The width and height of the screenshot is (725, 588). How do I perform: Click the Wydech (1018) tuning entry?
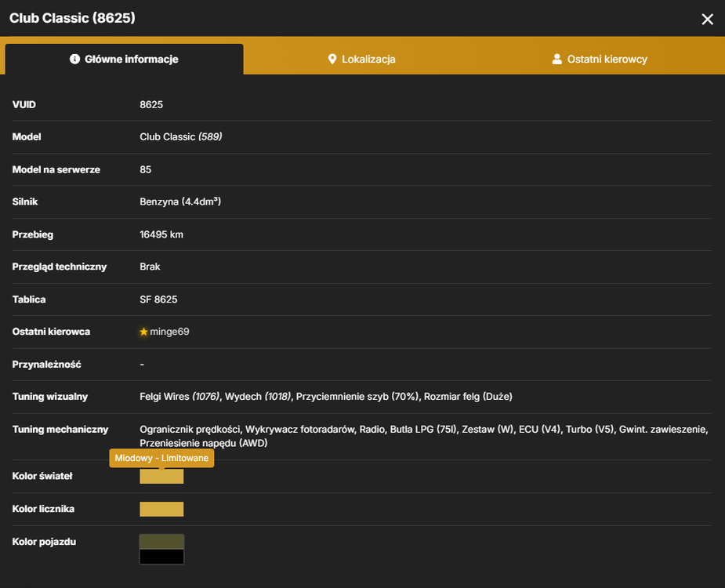pos(258,397)
